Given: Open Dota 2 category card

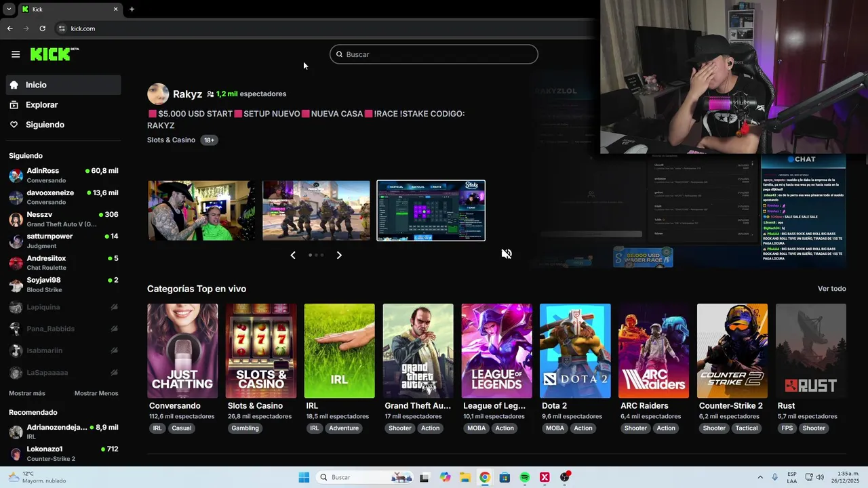Looking at the screenshot, I should 575,350.
